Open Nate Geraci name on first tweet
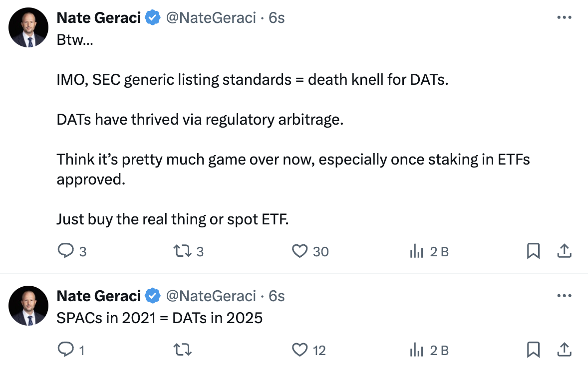This screenshot has width=588, height=370. 99,18
